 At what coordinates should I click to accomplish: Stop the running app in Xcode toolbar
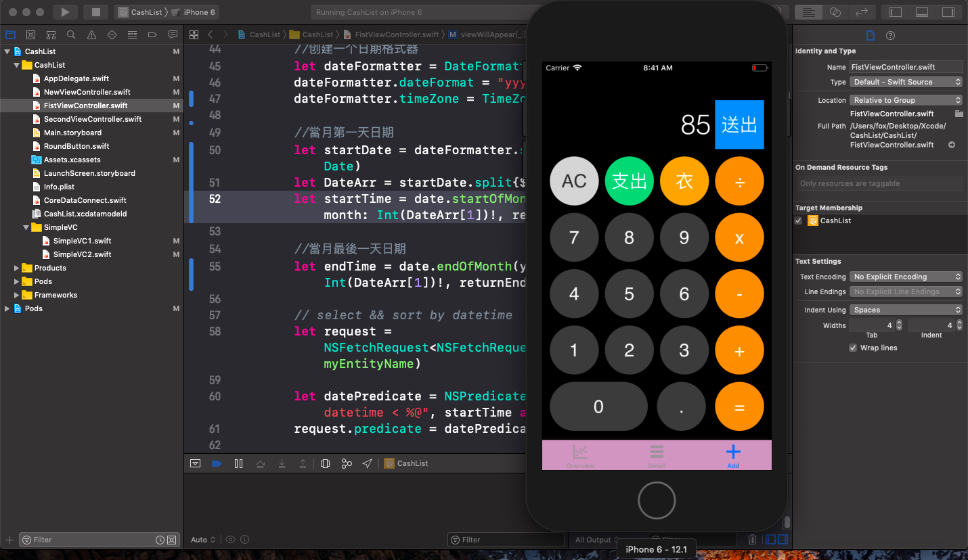coord(95,12)
